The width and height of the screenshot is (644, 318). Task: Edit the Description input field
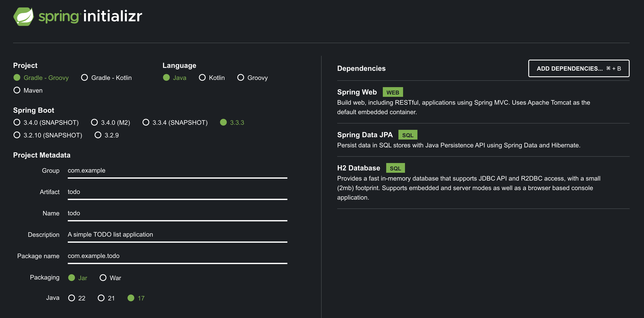[x=177, y=235]
